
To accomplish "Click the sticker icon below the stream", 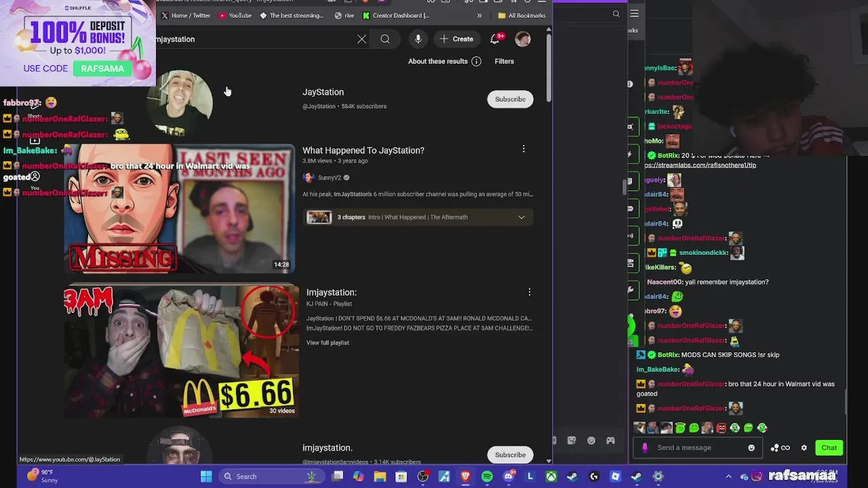I will pos(572,441).
